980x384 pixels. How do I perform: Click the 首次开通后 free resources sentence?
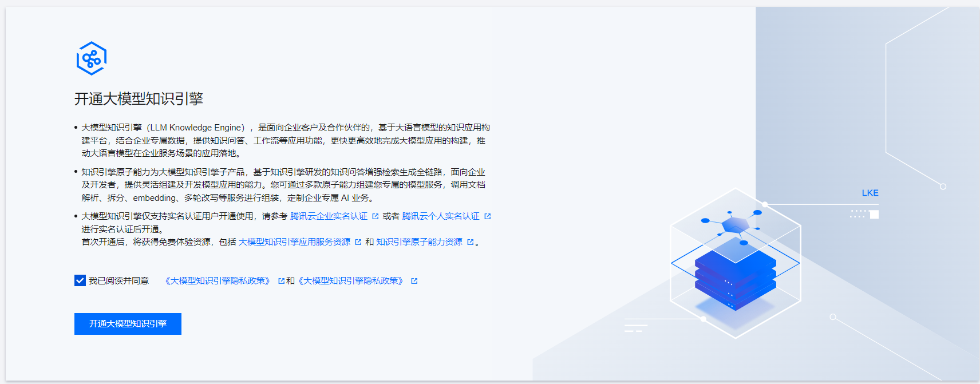tap(280, 242)
